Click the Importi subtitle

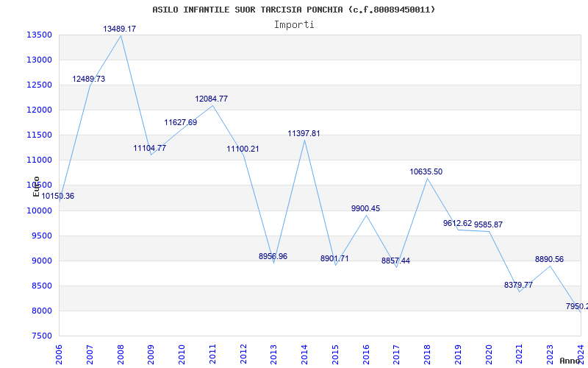pyautogui.click(x=294, y=25)
